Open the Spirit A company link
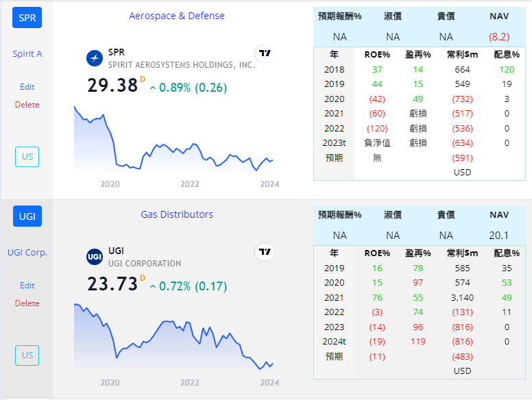 point(27,54)
